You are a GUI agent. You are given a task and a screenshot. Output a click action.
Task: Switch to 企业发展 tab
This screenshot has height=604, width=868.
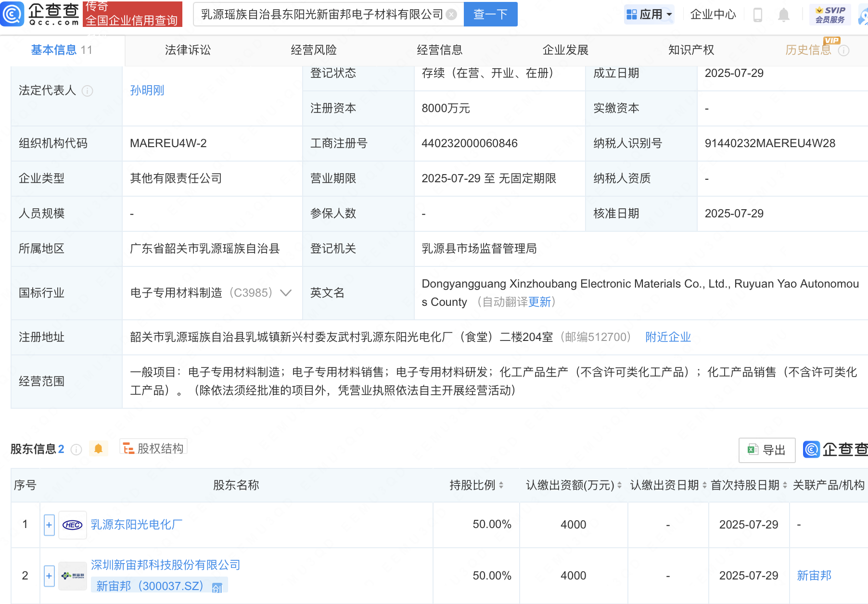tap(566, 50)
